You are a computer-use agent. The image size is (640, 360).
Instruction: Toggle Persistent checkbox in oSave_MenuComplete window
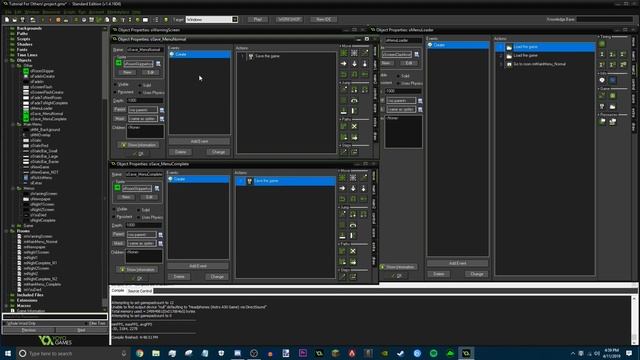(114, 217)
